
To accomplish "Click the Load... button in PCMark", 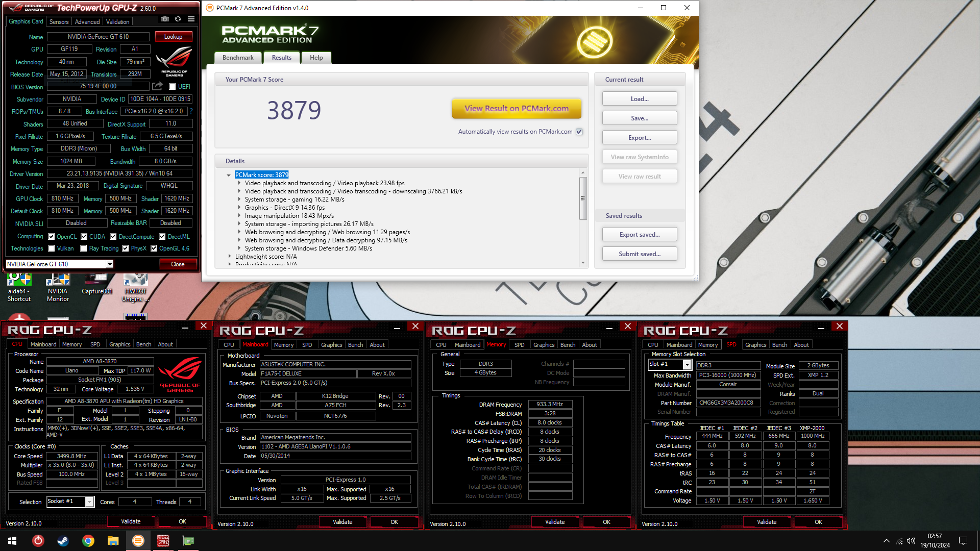I will tap(640, 99).
